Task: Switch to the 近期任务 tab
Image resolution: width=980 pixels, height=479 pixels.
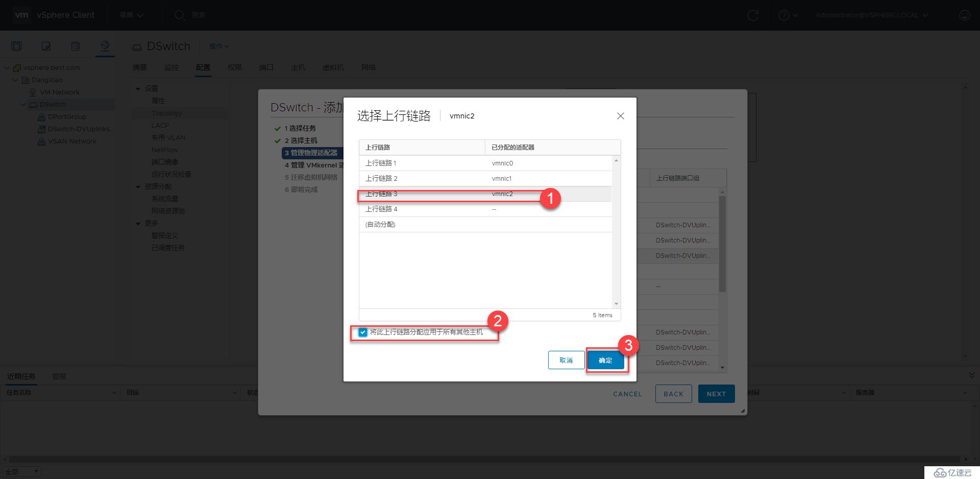Action: [21, 377]
